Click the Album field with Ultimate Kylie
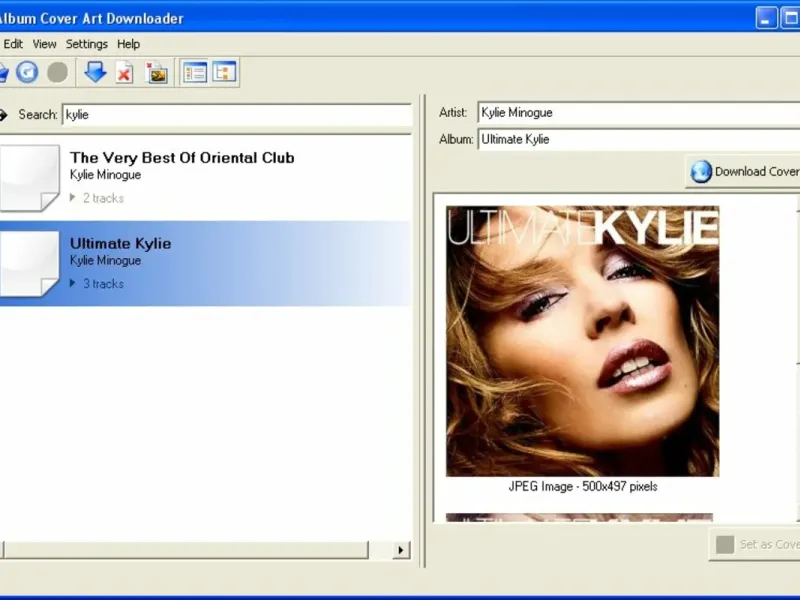This screenshot has height=600, width=800. click(x=639, y=139)
